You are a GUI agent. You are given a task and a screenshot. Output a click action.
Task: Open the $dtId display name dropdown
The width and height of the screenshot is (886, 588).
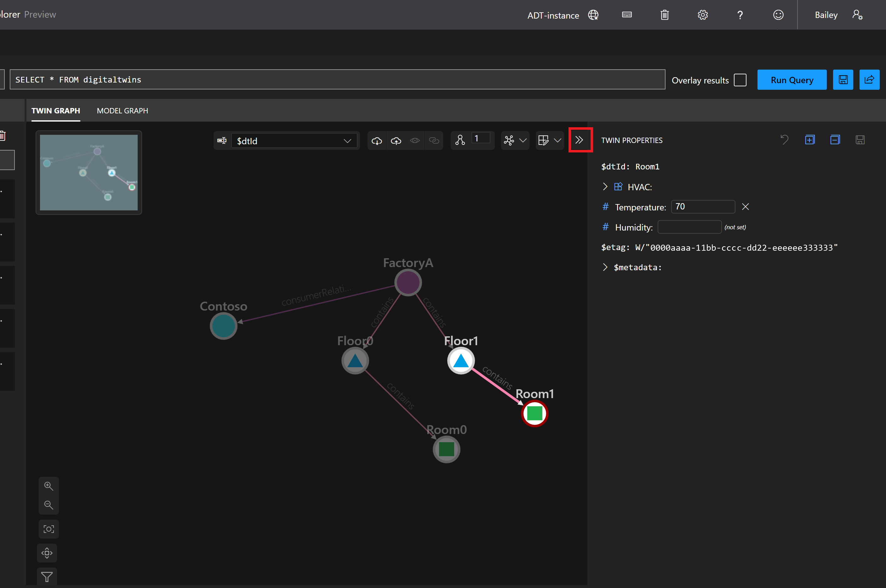coord(294,141)
